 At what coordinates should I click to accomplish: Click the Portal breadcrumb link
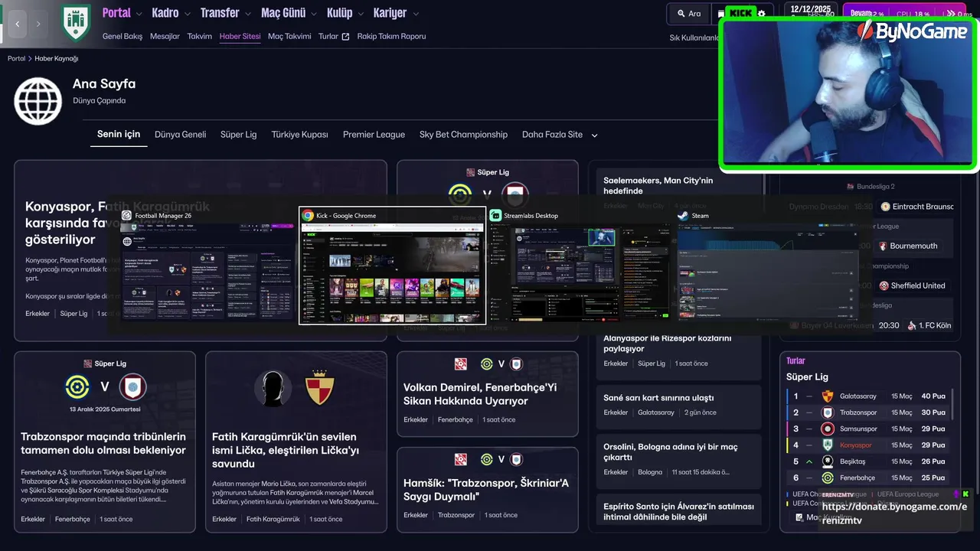17,59
